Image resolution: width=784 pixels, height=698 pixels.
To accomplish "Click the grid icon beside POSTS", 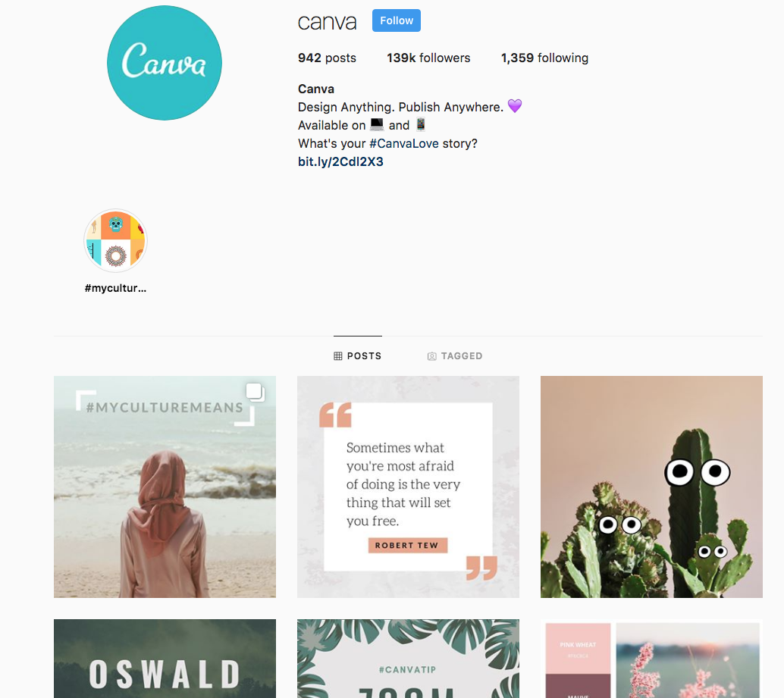I will (x=338, y=356).
